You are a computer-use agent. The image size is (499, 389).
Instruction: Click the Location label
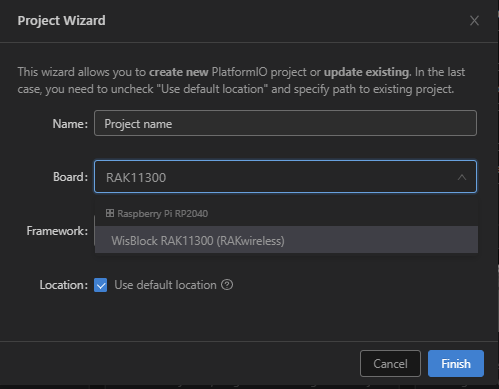(64, 285)
